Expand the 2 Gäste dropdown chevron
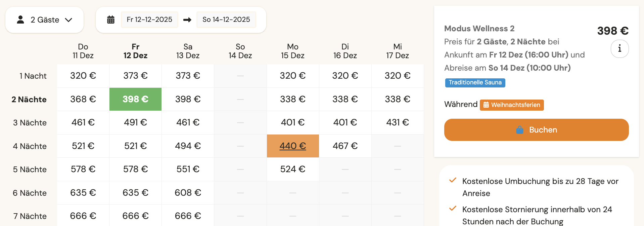644x226 pixels. [x=69, y=20]
